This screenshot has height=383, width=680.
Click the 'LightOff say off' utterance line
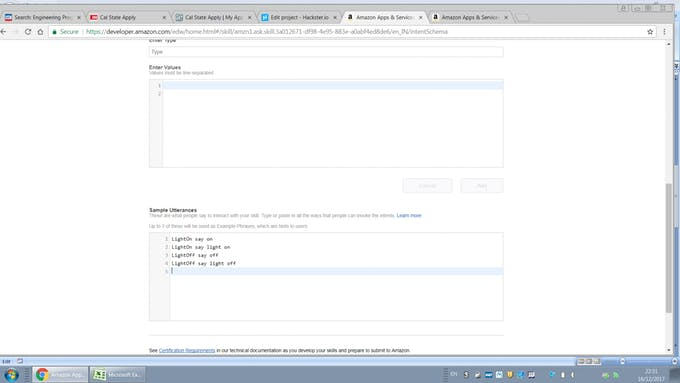195,255
